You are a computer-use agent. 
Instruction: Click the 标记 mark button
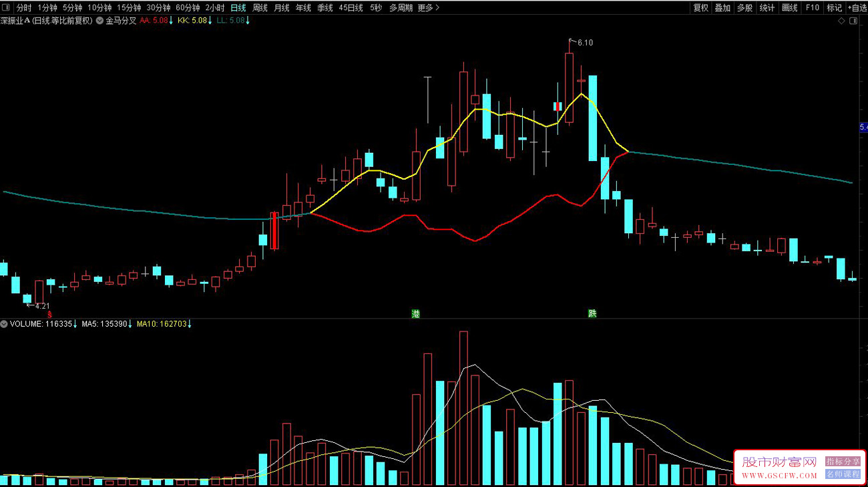[834, 8]
